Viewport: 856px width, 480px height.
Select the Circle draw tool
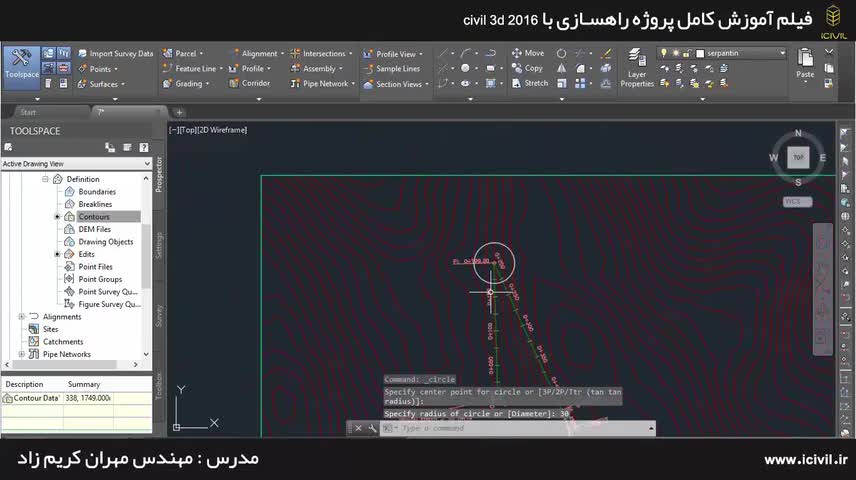click(x=465, y=68)
